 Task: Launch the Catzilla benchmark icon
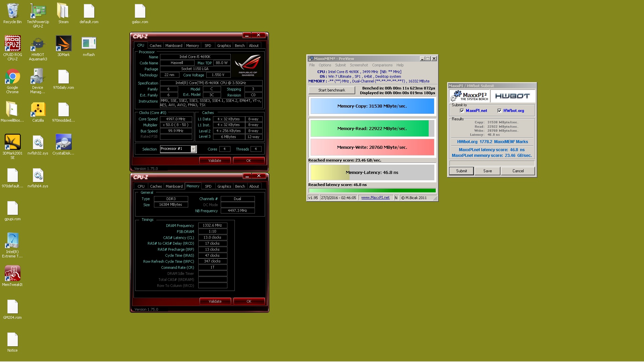38,112
